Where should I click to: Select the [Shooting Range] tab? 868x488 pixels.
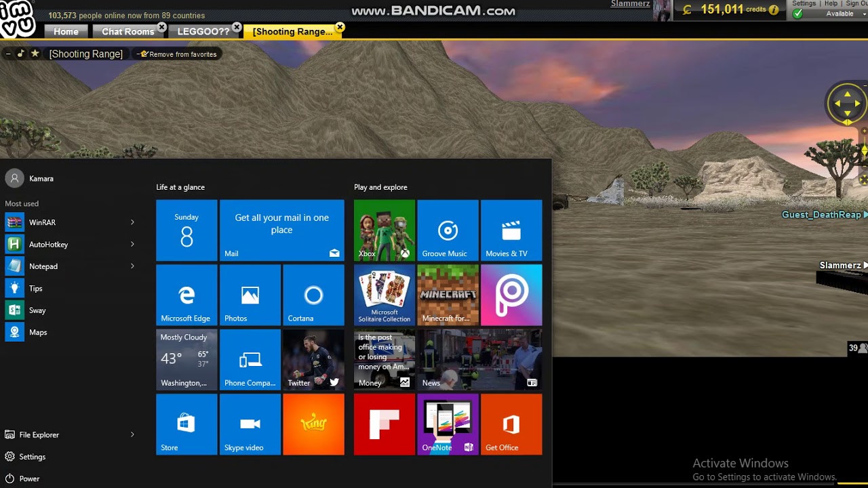pos(293,31)
